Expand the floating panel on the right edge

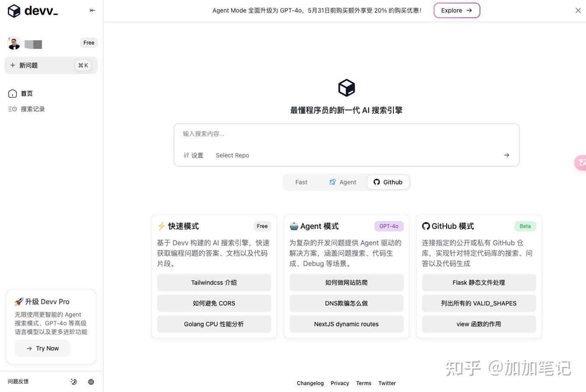click(x=581, y=163)
